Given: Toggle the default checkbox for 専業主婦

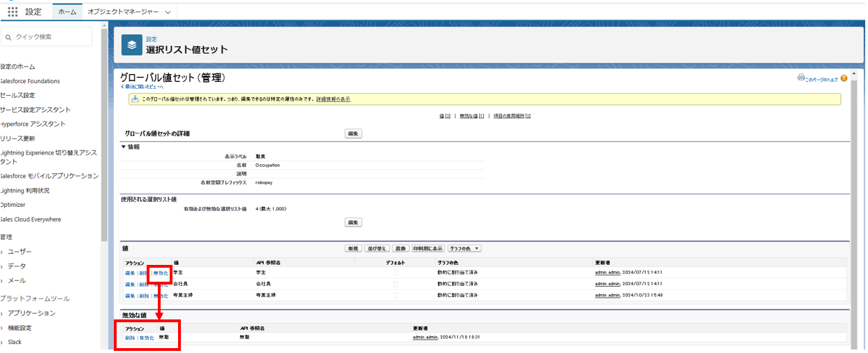Looking at the screenshot, I should click(395, 296).
